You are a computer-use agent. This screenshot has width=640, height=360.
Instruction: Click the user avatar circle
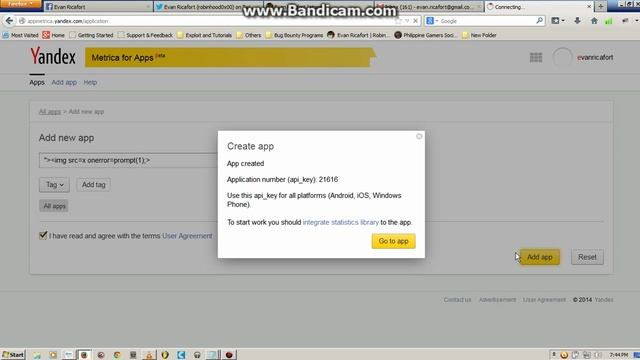pos(562,58)
